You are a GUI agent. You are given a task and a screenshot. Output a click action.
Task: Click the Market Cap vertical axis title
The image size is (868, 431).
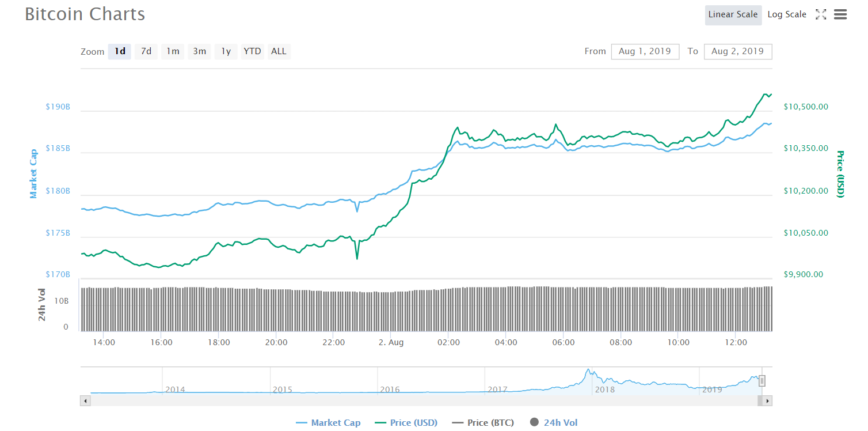(33, 173)
